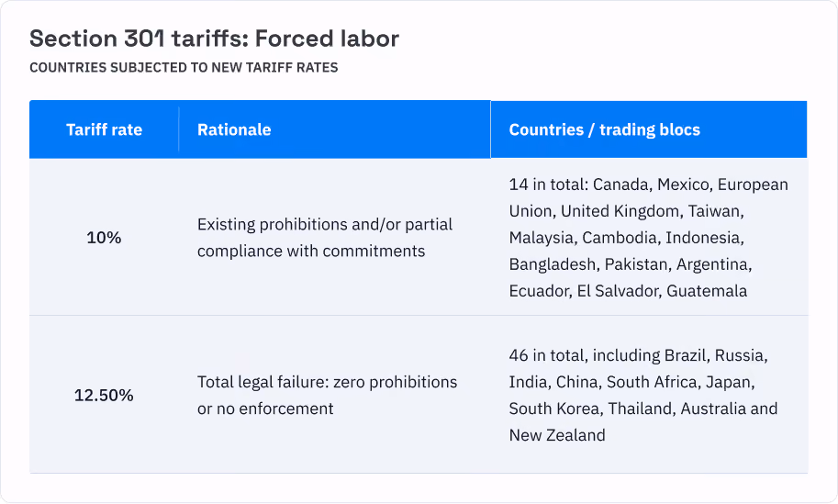This screenshot has height=504, width=838.
Task: Click 'New Zealand' in the 12.50% row
Action: click(x=557, y=435)
